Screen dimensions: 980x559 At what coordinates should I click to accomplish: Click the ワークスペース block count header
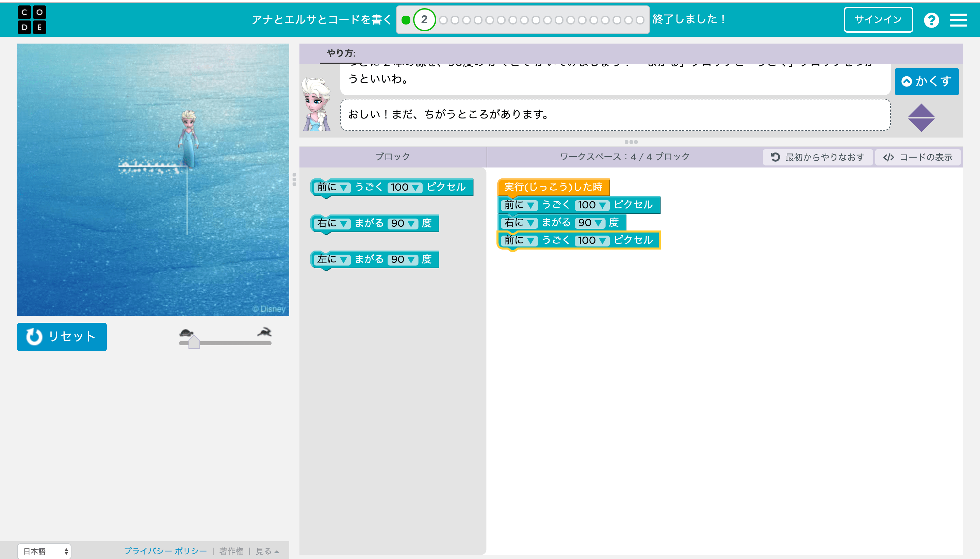[625, 157]
